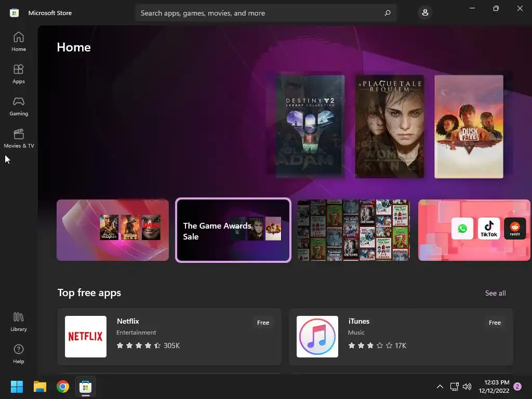Click the iTunes music note logo

pyautogui.click(x=317, y=337)
